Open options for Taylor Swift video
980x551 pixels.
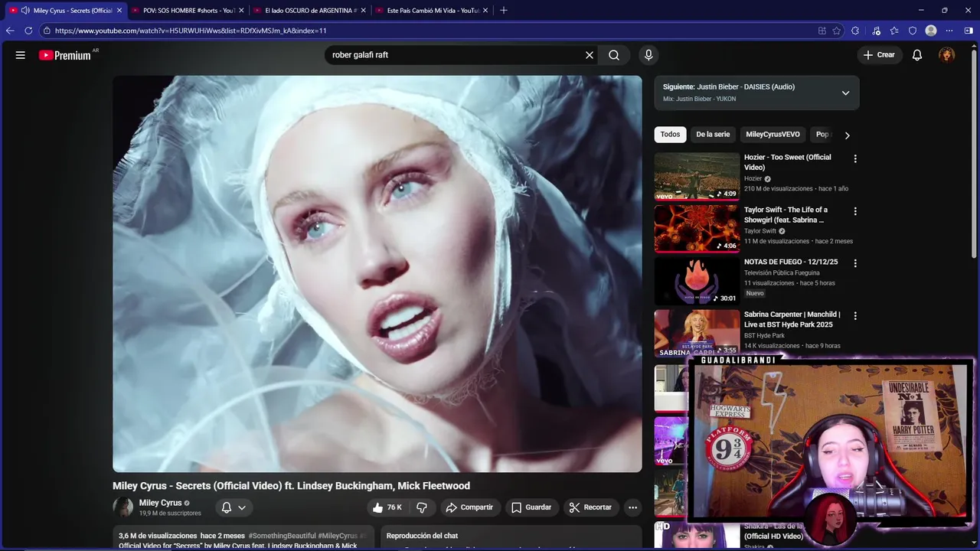[855, 211]
